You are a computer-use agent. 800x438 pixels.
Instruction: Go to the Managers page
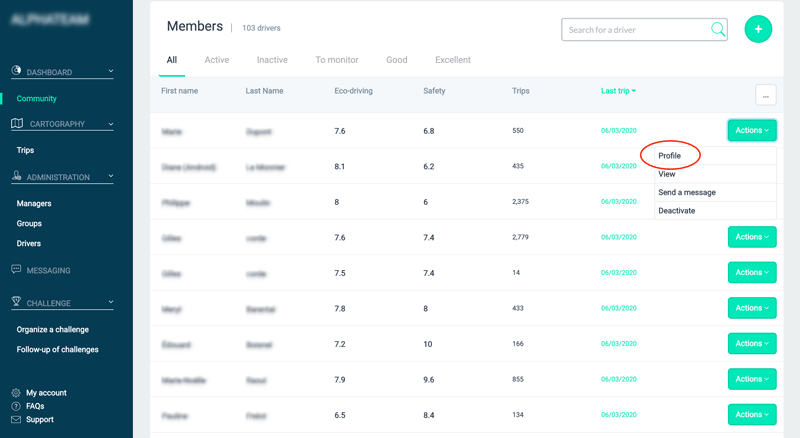point(34,204)
